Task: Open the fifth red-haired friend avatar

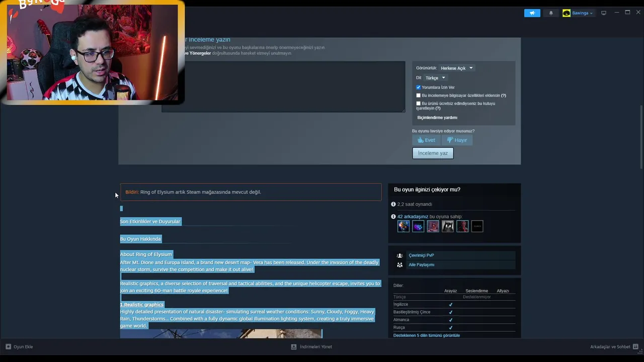Action: click(x=462, y=226)
